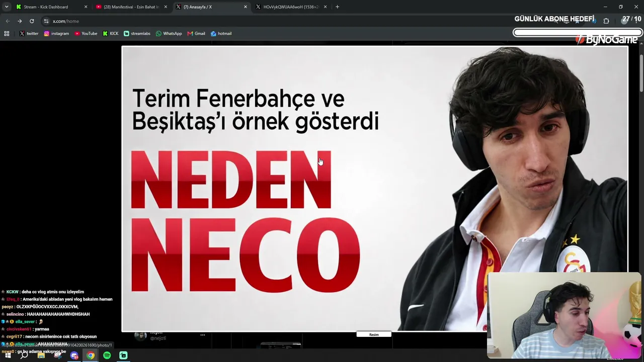This screenshot has height=362, width=644.
Task: Open the Chrome apps grid shortcut
Action: [7, 34]
